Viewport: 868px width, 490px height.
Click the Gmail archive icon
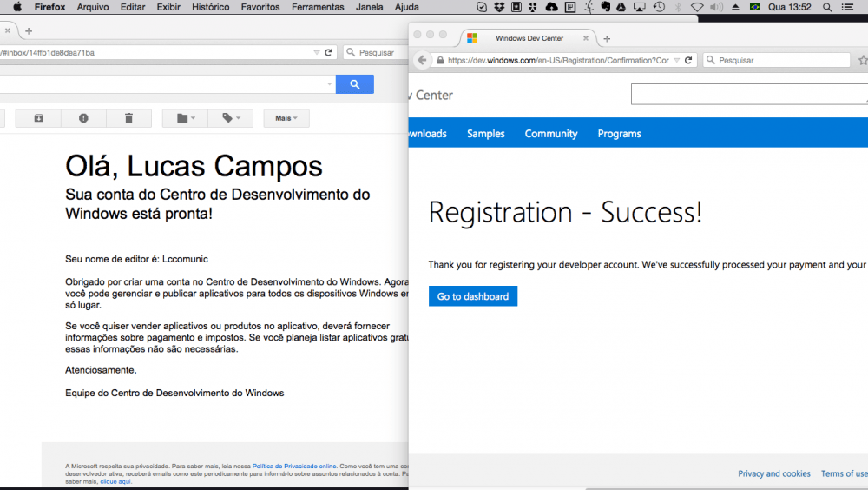(39, 118)
